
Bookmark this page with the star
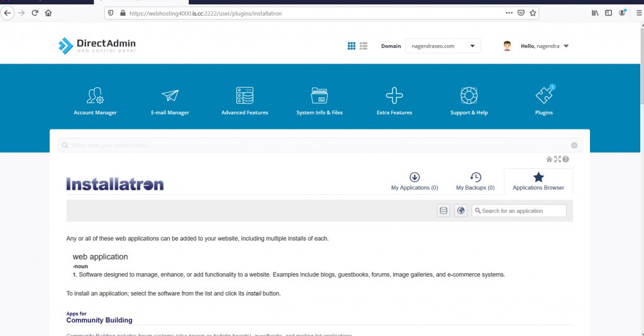[533, 13]
